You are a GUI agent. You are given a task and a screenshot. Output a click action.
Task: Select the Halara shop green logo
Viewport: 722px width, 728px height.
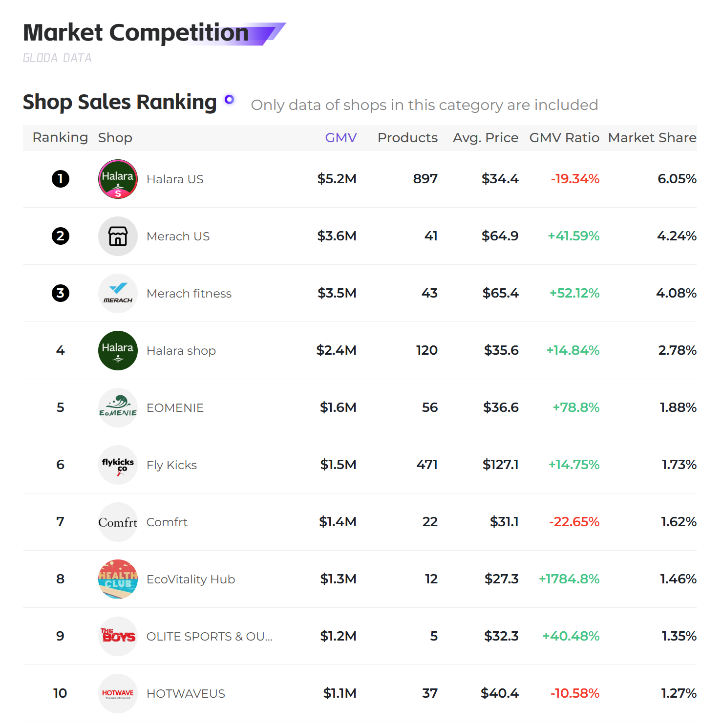click(x=118, y=350)
